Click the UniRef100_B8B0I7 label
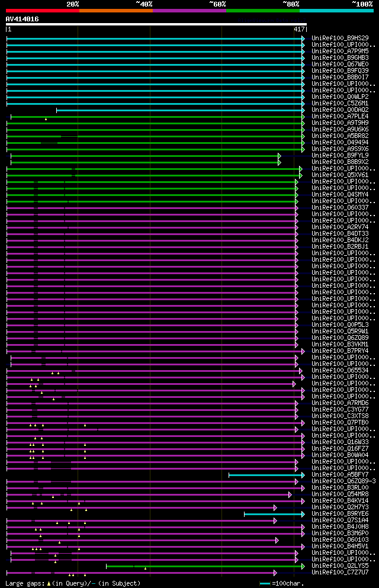 click(340, 77)
